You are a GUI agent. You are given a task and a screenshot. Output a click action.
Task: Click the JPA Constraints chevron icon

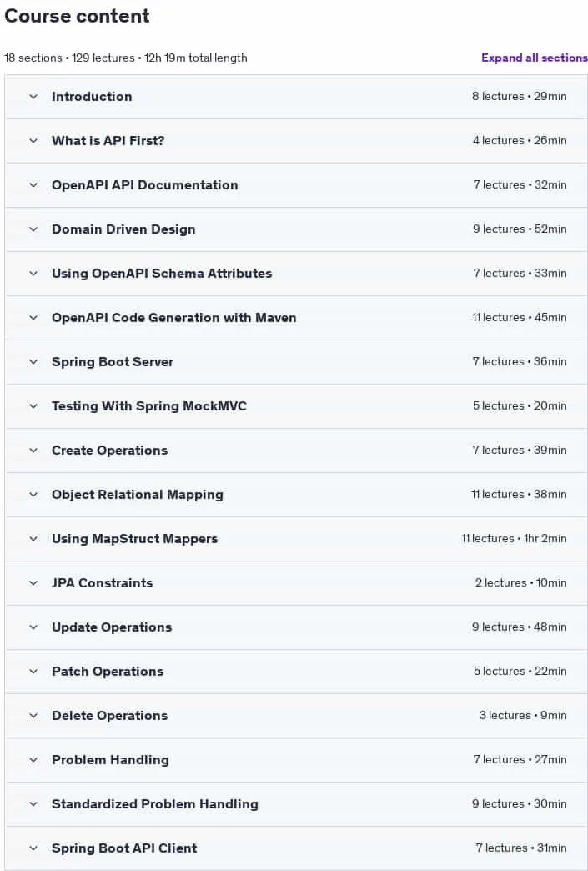pos(33,582)
